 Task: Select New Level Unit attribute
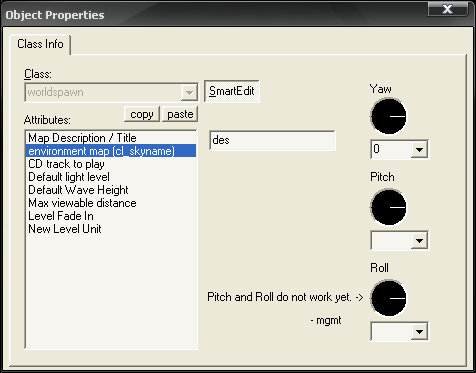111,229
